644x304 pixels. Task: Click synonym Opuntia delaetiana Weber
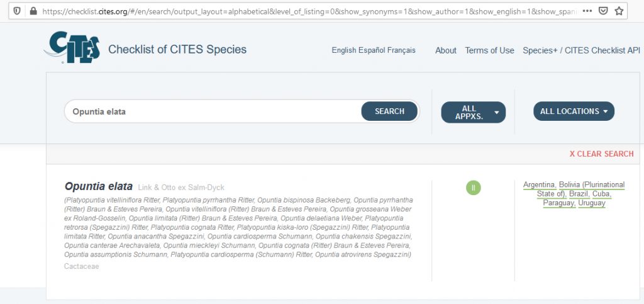coord(321,218)
